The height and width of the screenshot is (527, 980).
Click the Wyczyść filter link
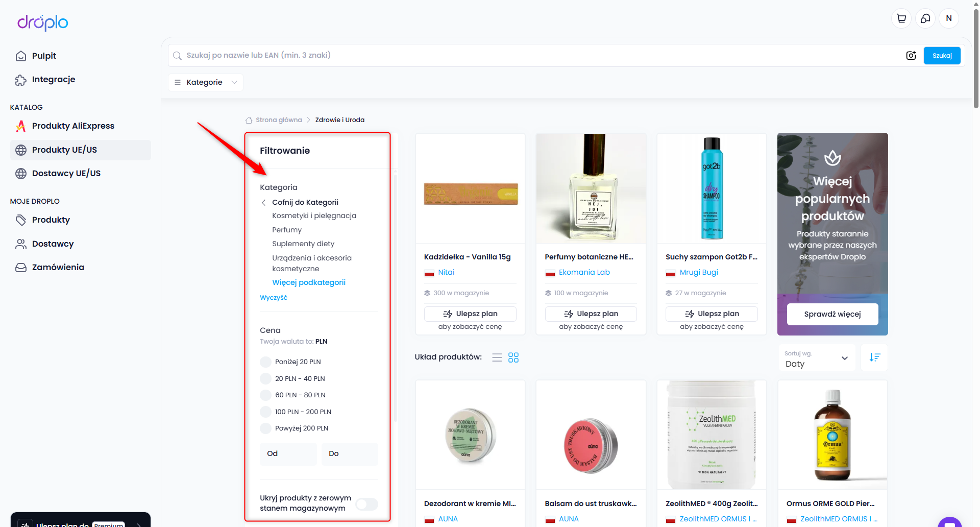tap(274, 298)
